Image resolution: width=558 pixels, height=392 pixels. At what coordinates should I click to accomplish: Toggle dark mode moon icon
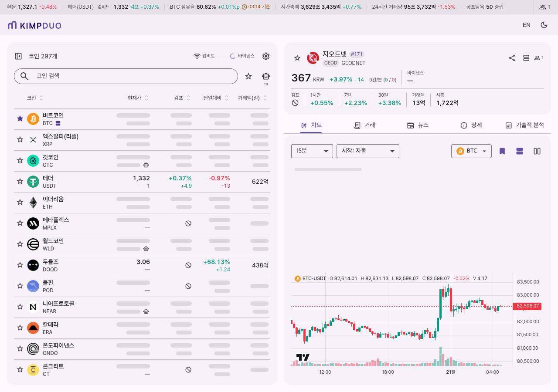(544, 25)
